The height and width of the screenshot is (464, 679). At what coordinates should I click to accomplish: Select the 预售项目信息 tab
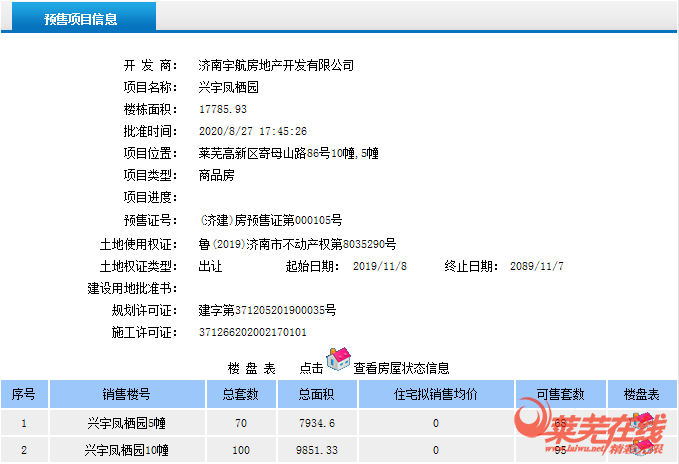click(x=84, y=17)
